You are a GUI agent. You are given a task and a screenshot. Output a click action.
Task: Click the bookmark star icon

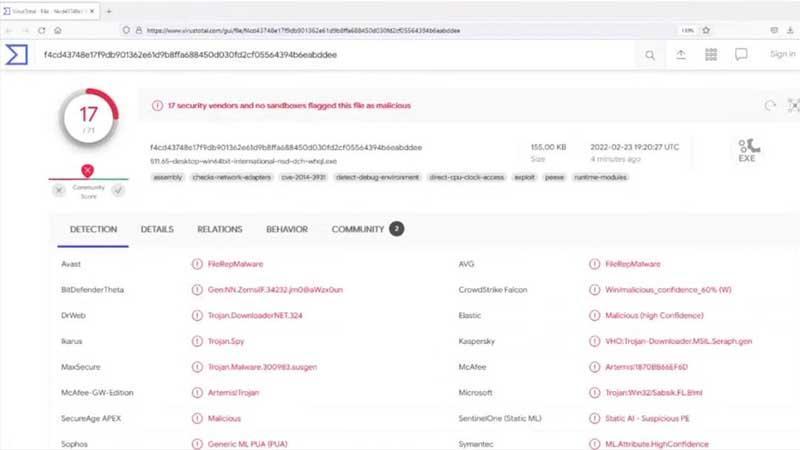[x=706, y=30]
